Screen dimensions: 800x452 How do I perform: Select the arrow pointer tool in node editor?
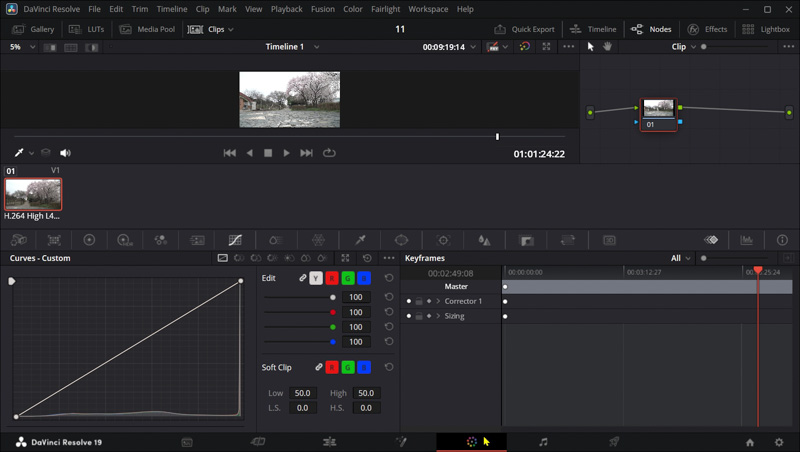590,46
